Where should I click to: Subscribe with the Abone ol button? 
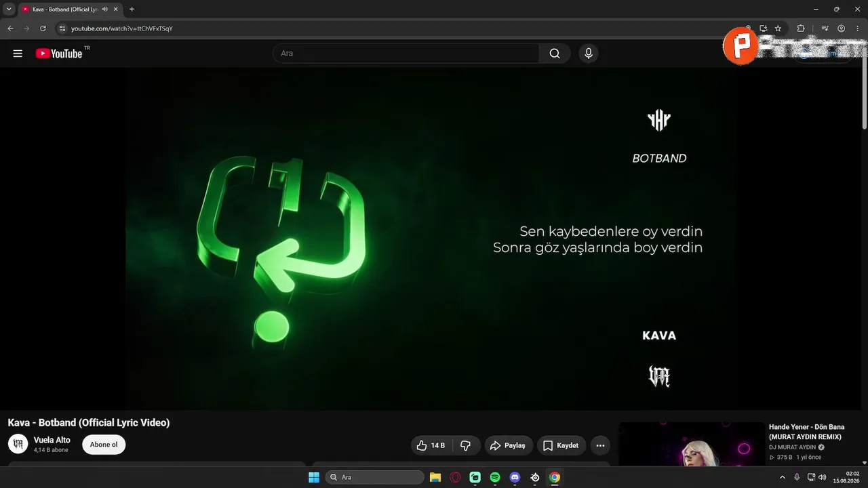(104, 445)
